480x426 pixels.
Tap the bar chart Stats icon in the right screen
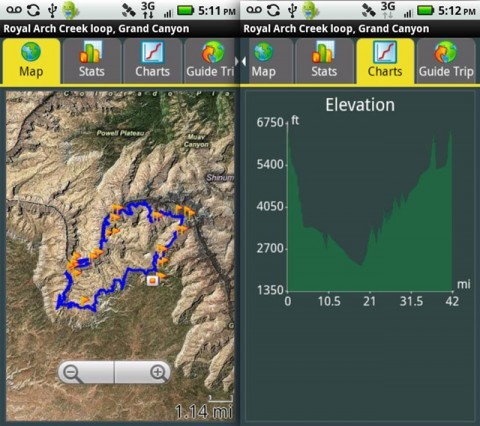pos(324,52)
